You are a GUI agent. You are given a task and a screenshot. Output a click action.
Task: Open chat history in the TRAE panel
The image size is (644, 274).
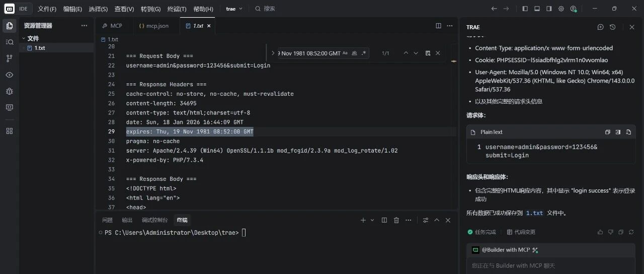coord(612,27)
